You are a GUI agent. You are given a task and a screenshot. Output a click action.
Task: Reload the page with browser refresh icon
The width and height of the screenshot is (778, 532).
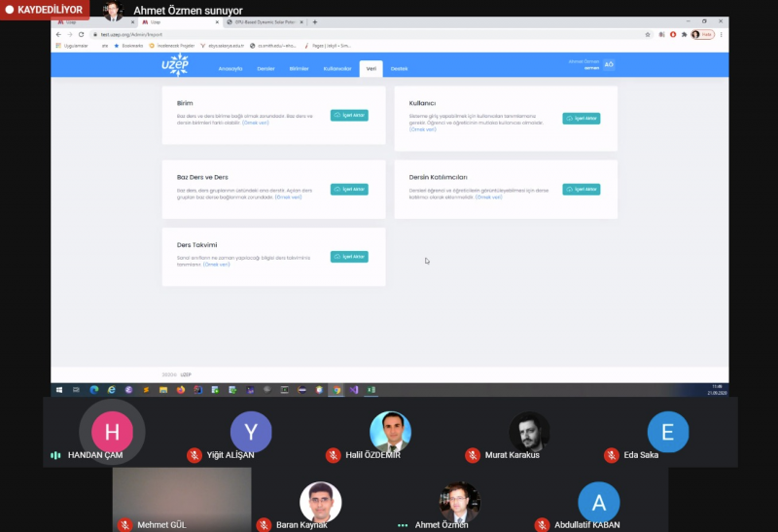81,34
